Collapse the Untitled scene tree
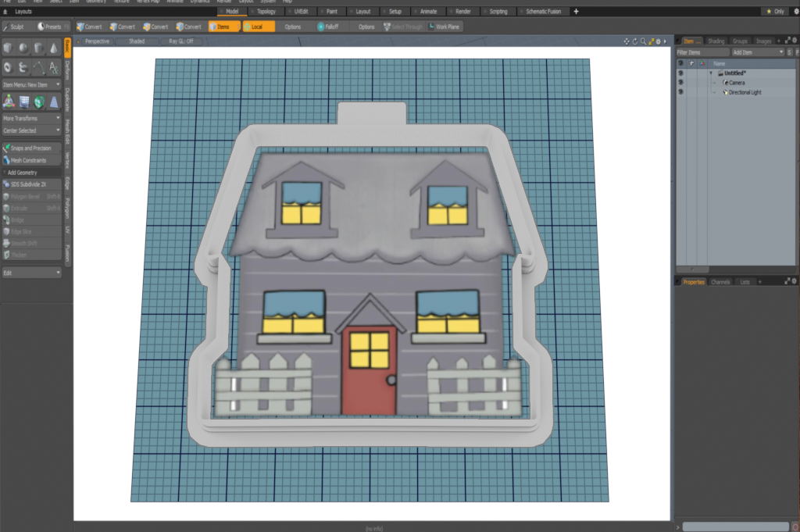The image size is (800, 532). 711,73
